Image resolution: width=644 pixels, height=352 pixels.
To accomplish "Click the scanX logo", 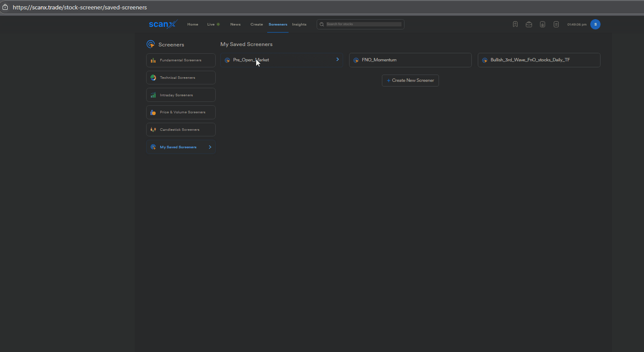I will [x=163, y=24].
